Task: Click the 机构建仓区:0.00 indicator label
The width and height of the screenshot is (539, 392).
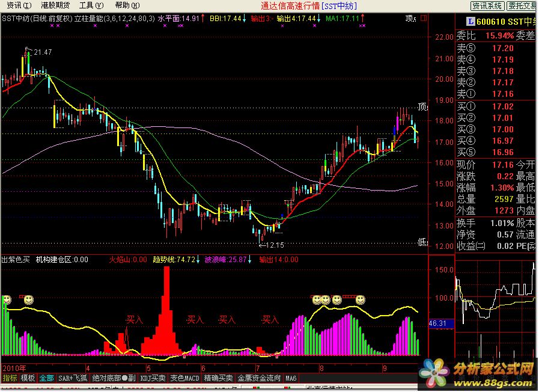Action: [x=62, y=260]
